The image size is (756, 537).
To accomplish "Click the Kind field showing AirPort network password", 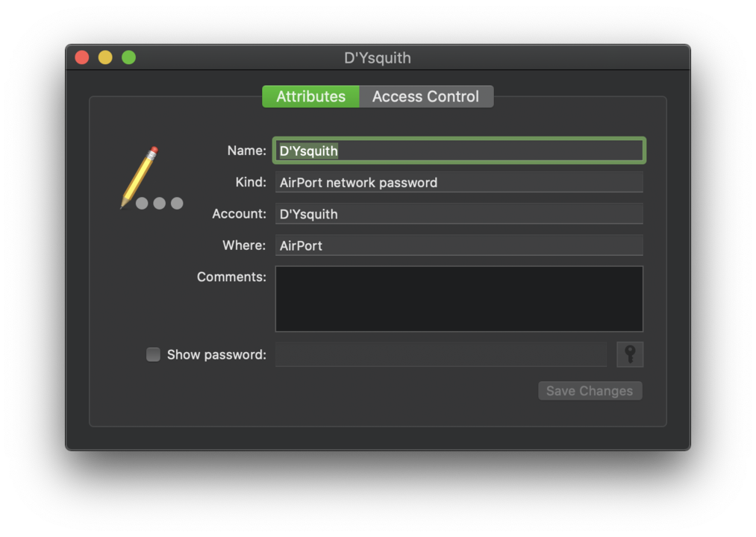I will [459, 182].
